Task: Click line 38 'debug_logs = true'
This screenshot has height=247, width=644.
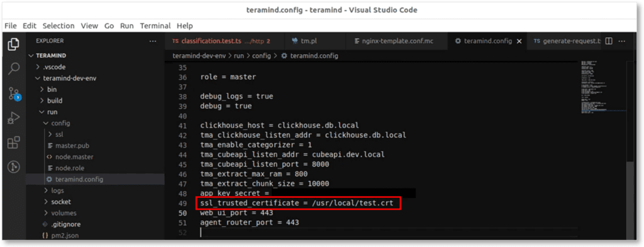Action: 236,96
